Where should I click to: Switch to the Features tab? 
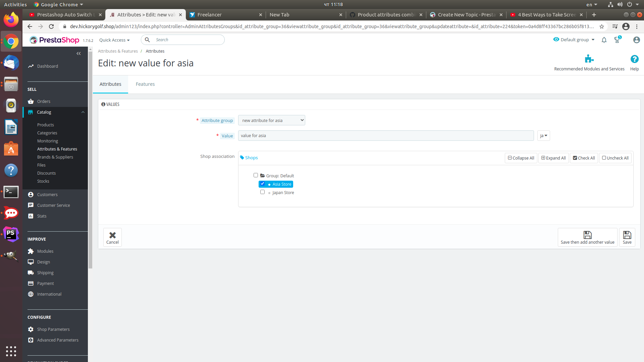point(145,84)
